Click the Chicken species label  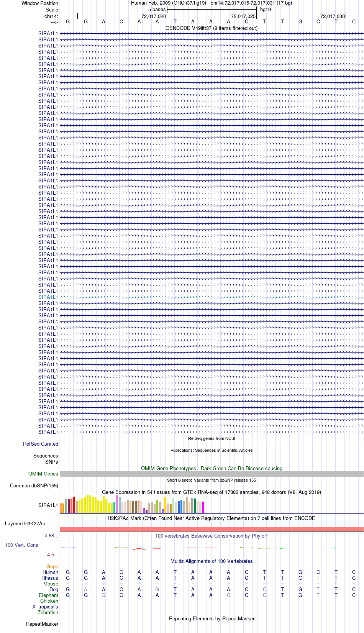tap(49, 601)
